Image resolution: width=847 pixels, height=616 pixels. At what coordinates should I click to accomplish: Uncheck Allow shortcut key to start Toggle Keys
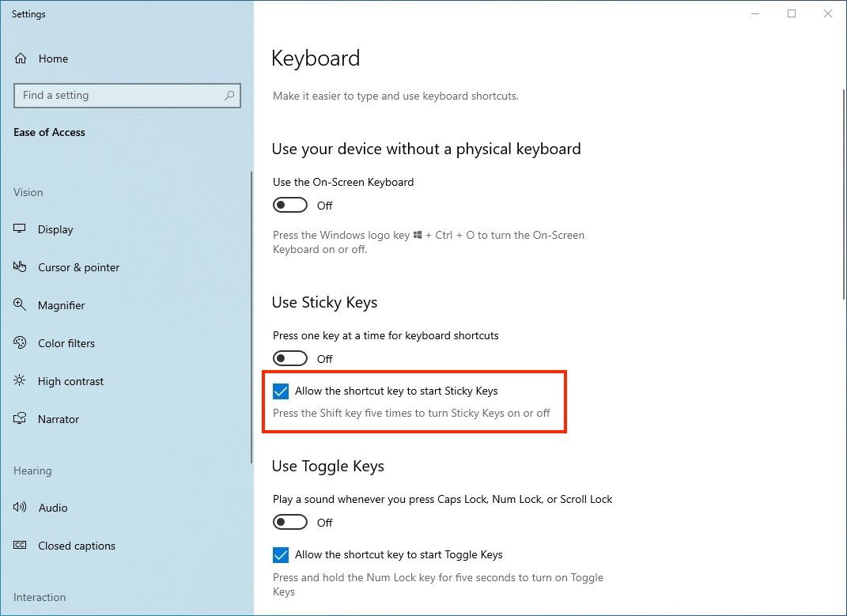[x=280, y=554]
